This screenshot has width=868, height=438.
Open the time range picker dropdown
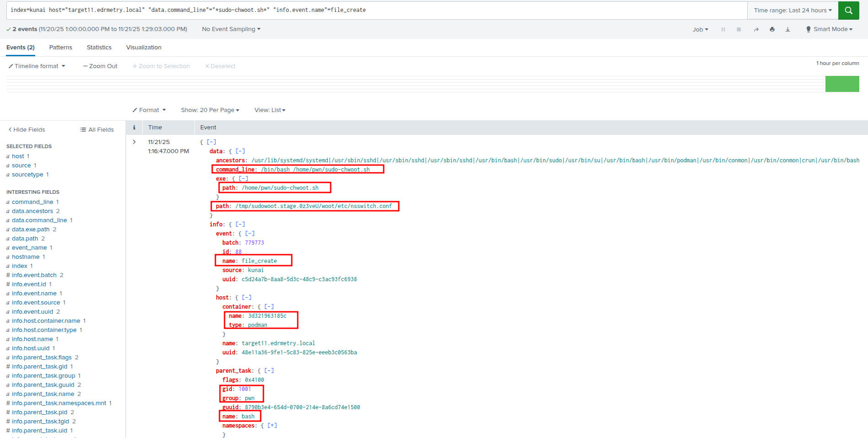(793, 10)
